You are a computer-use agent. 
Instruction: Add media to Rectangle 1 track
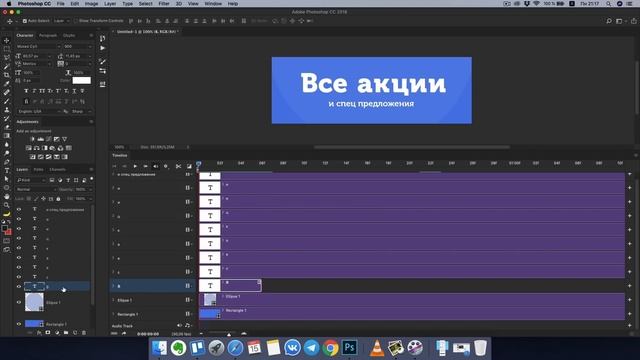[629, 314]
